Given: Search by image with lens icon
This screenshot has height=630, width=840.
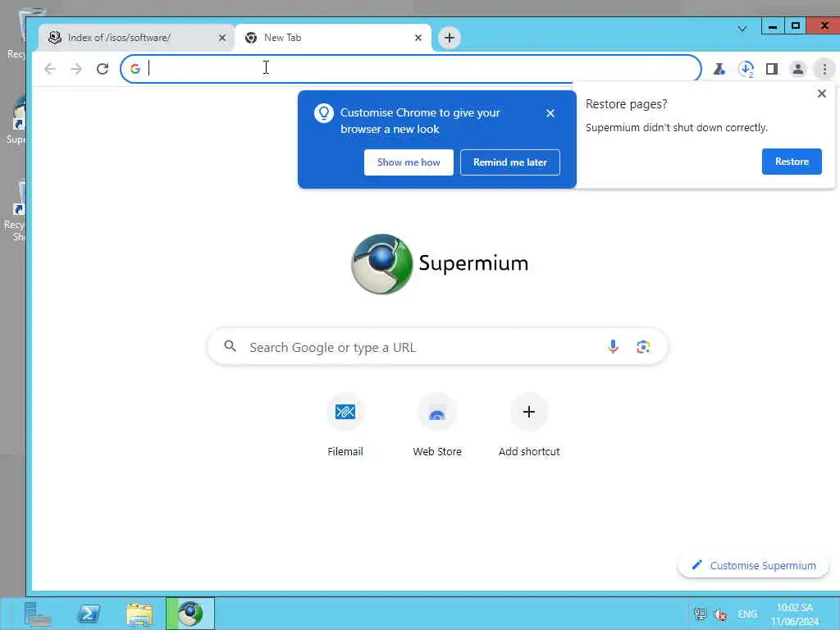Looking at the screenshot, I should coord(643,347).
